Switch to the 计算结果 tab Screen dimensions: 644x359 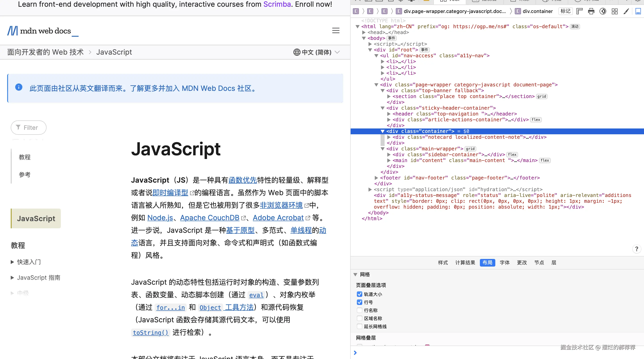tap(465, 263)
